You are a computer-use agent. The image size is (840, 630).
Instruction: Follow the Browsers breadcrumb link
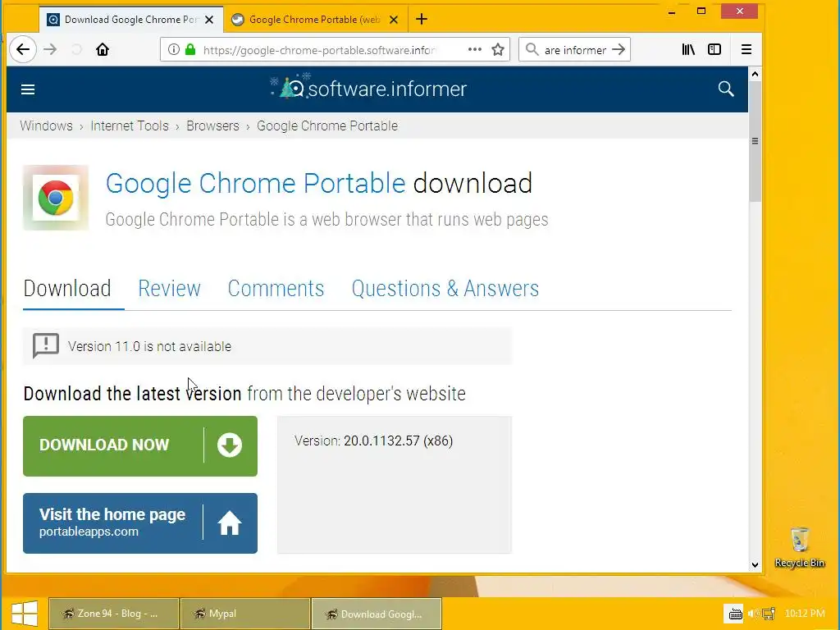click(x=212, y=126)
